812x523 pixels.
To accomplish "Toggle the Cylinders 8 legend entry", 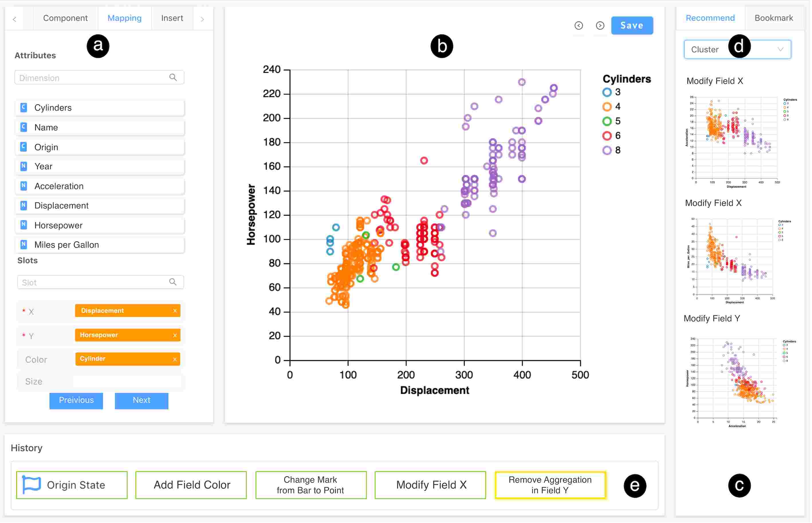I will click(x=607, y=150).
